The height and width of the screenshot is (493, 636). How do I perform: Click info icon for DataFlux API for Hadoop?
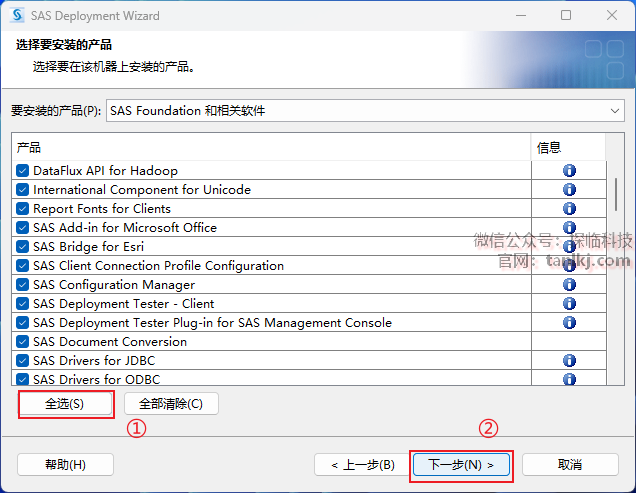(569, 171)
